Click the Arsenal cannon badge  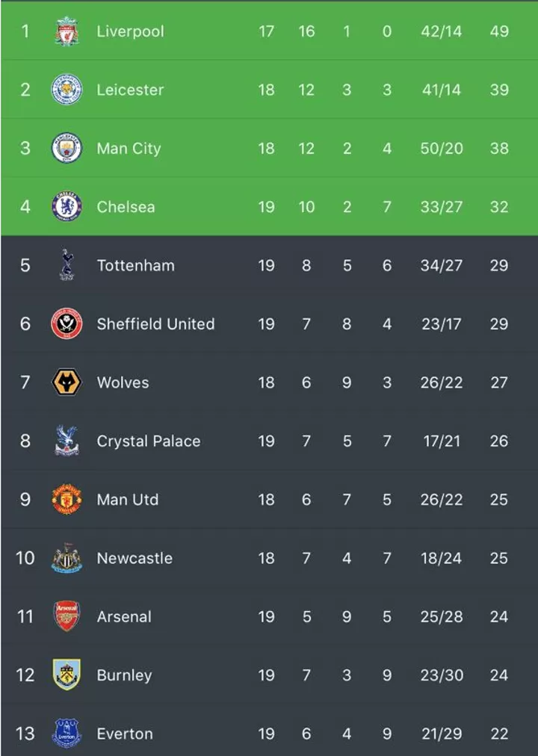(x=67, y=616)
